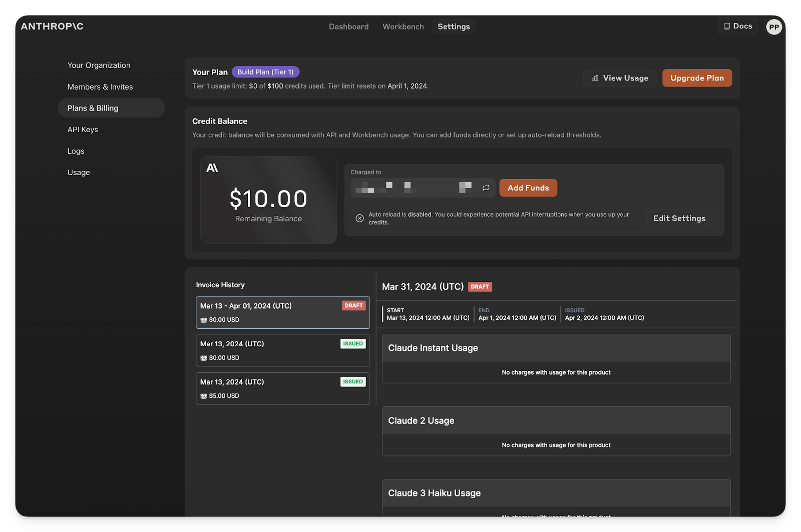This screenshot has height=532, width=801.
Task: Click the $10.00 remaining balance card
Action: 268,200
